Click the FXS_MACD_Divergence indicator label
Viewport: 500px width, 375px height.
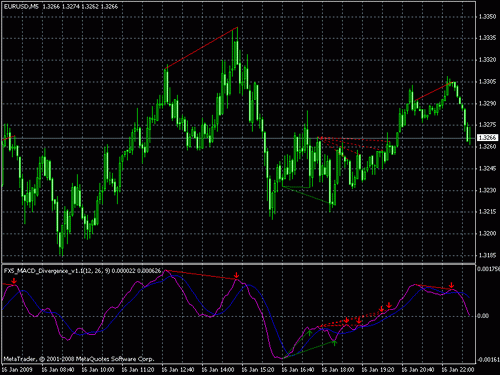pyautogui.click(x=83, y=271)
